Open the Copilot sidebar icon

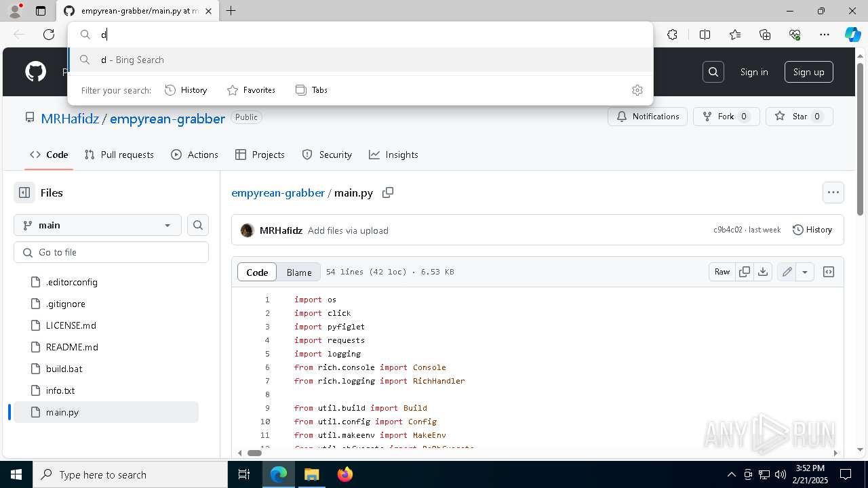[x=852, y=35]
